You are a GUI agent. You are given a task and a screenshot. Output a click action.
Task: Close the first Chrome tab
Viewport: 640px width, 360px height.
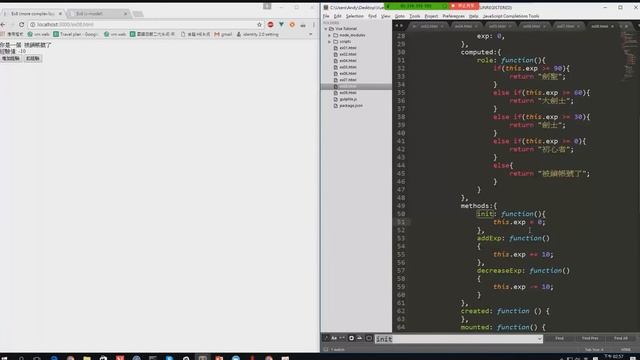point(60,13)
